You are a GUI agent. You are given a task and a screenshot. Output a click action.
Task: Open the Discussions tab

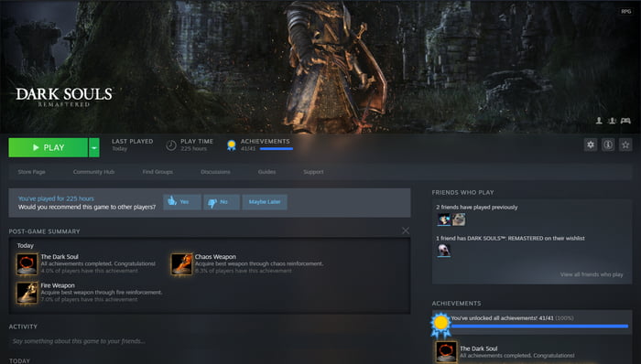click(215, 172)
